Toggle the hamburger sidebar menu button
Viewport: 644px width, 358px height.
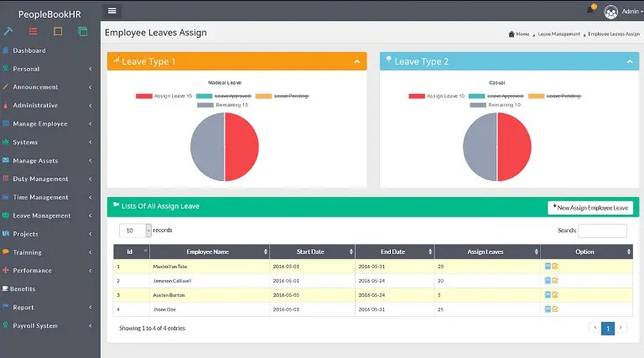tap(112, 11)
